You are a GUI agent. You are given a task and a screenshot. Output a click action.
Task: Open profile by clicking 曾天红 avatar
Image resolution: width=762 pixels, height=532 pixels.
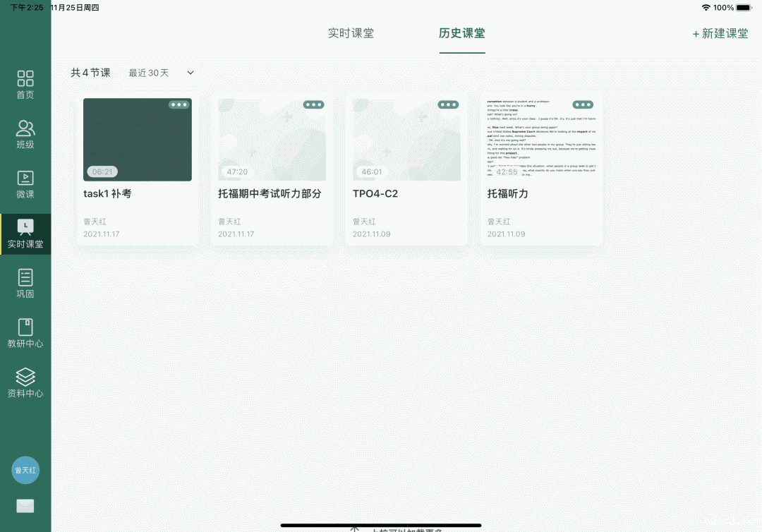(25, 470)
